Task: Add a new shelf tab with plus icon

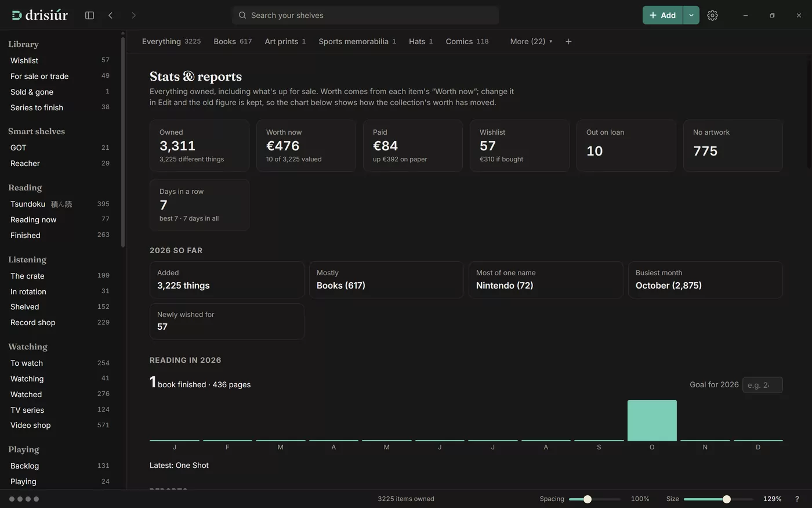Action: click(x=568, y=41)
